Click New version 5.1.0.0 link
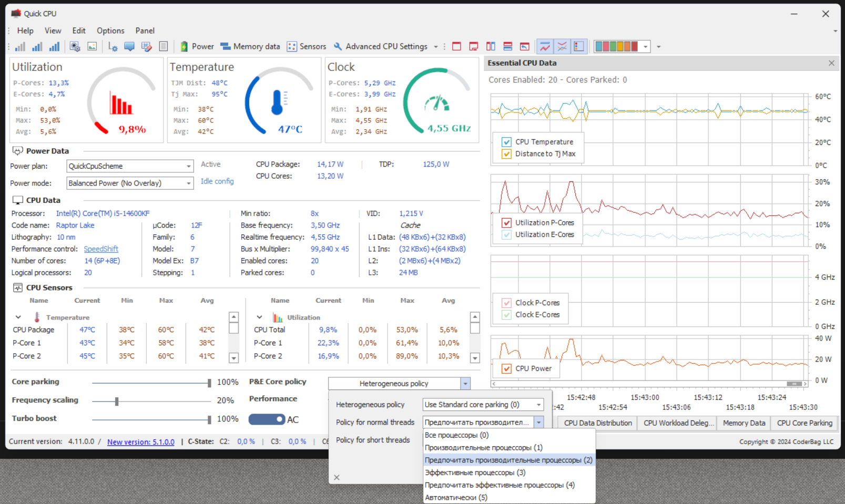The width and height of the screenshot is (845, 504). 141,442
